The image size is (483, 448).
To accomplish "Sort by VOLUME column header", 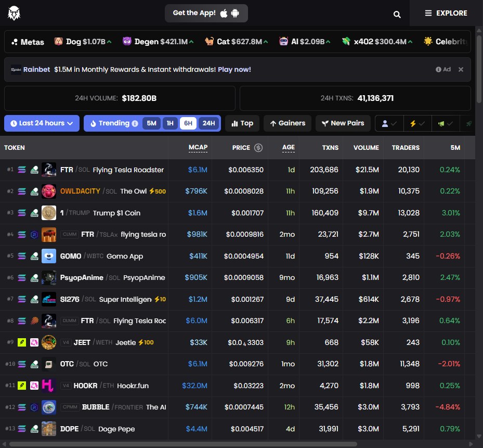I will [366, 148].
